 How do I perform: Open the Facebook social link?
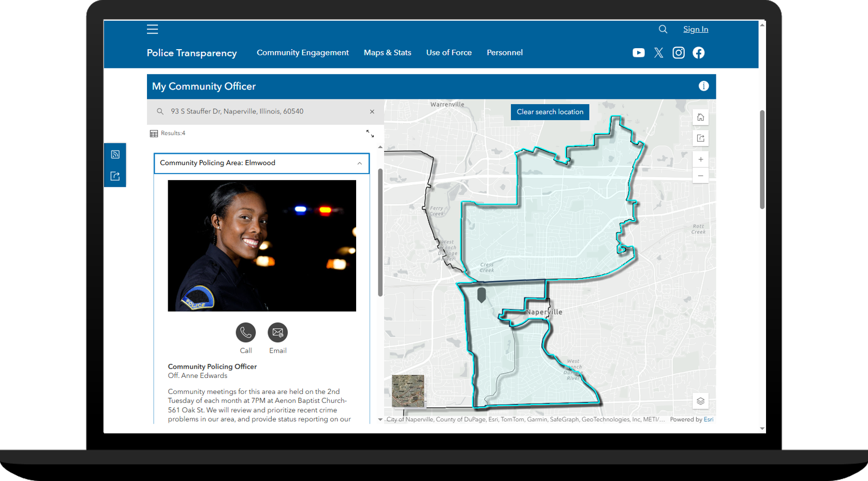point(699,53)
